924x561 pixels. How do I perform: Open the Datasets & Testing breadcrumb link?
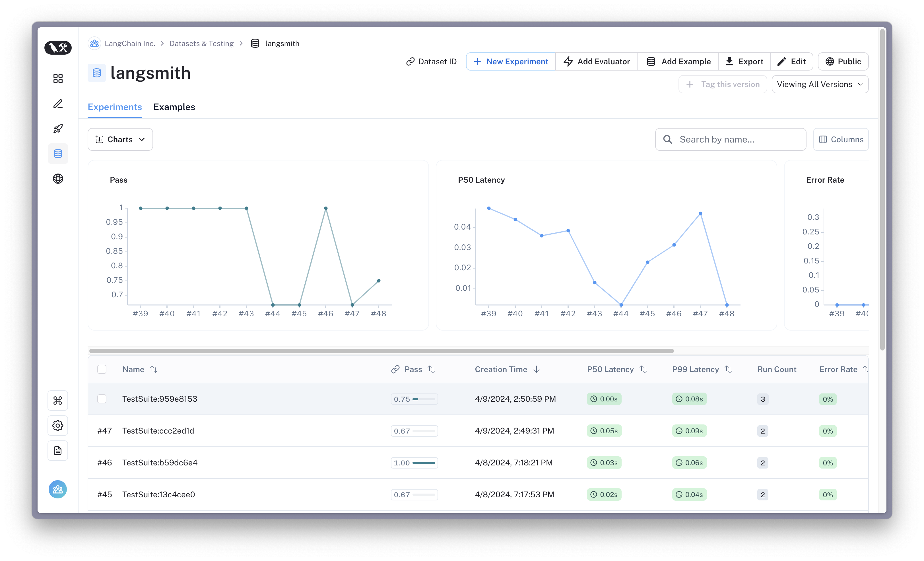click(x=201, y=44)
